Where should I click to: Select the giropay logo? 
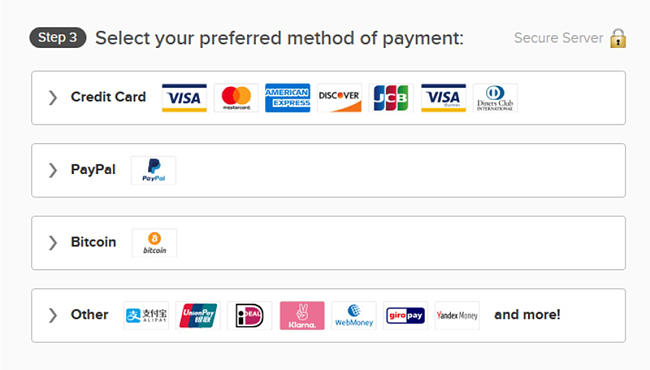coord(405,315)
